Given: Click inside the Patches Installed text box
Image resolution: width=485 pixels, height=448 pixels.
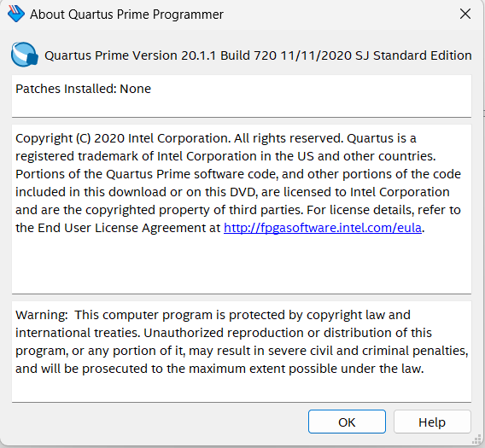Looking at the screenshot, I should 242,96.
